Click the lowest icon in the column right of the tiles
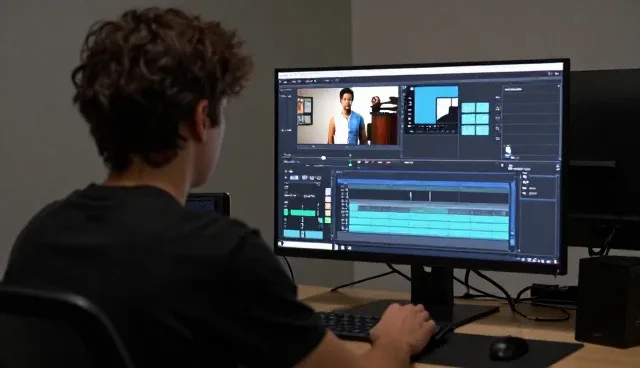The image size is (640, 368). (x=498, y=139)
